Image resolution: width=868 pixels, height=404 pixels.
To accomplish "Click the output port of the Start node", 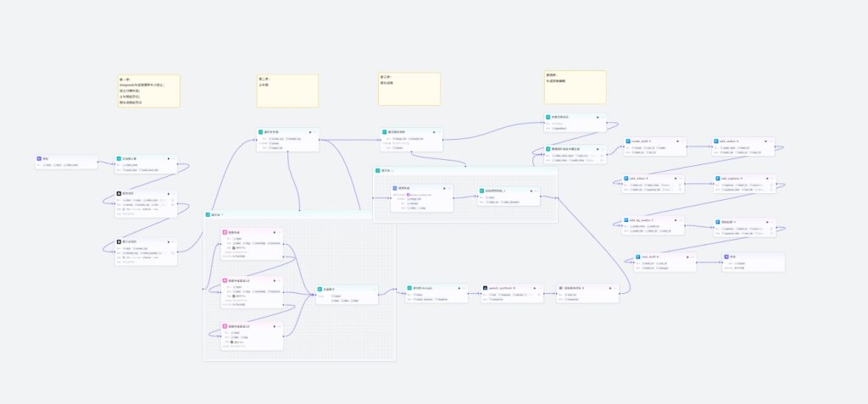I will [x=98, y=162].
